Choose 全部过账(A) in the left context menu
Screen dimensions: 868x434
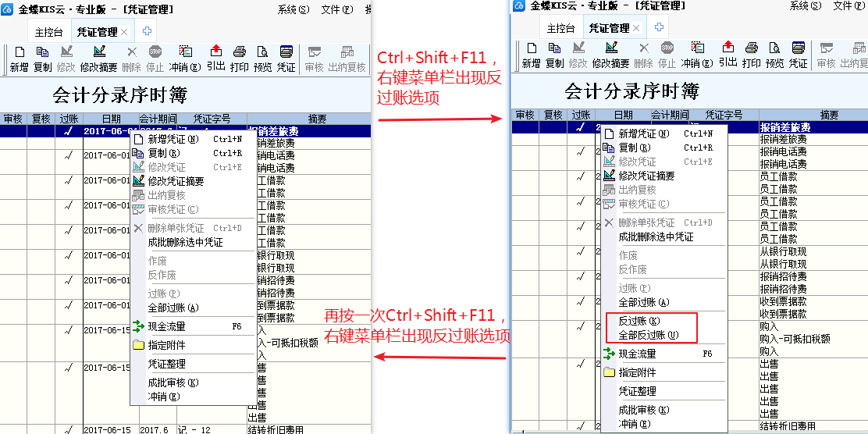(173, 308)
